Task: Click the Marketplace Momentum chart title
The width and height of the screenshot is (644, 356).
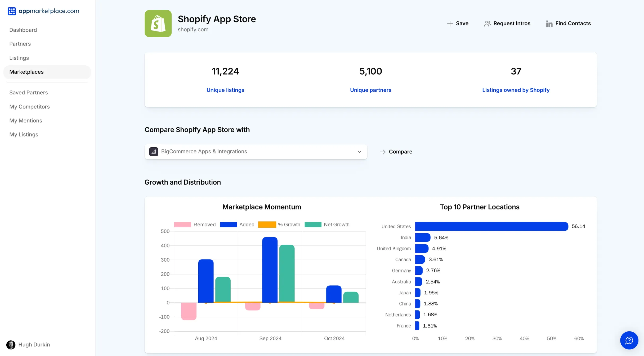Action: (262, 207)
